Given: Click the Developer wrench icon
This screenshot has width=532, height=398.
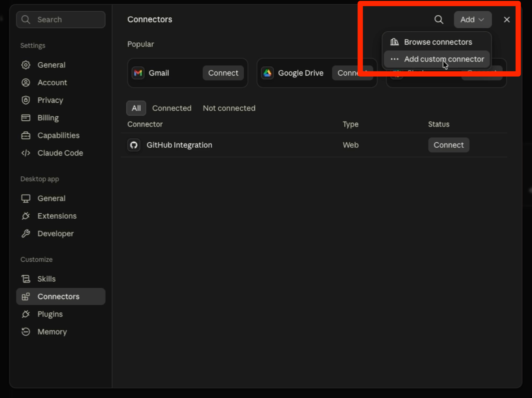Looking at the screenshot, I should point(26,234).
